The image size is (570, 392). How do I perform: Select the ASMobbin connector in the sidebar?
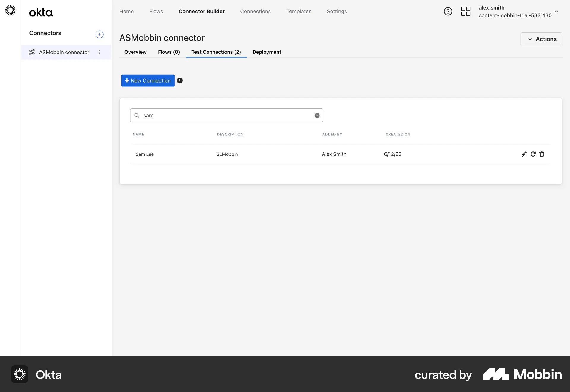point(64,52)
